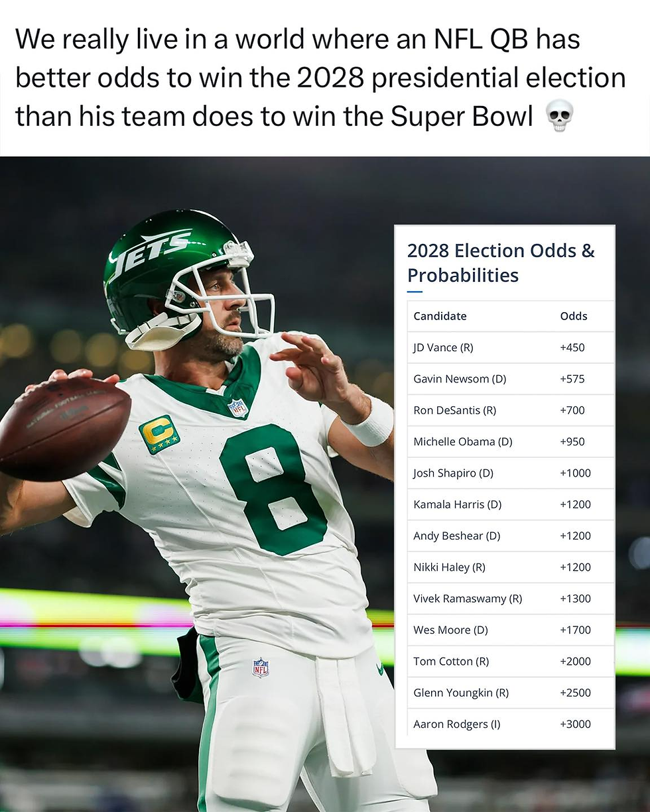Click the gold captain C patch
Image resolution: width=650 pixels, height=812 pixels.
click(x=159, y=434)
